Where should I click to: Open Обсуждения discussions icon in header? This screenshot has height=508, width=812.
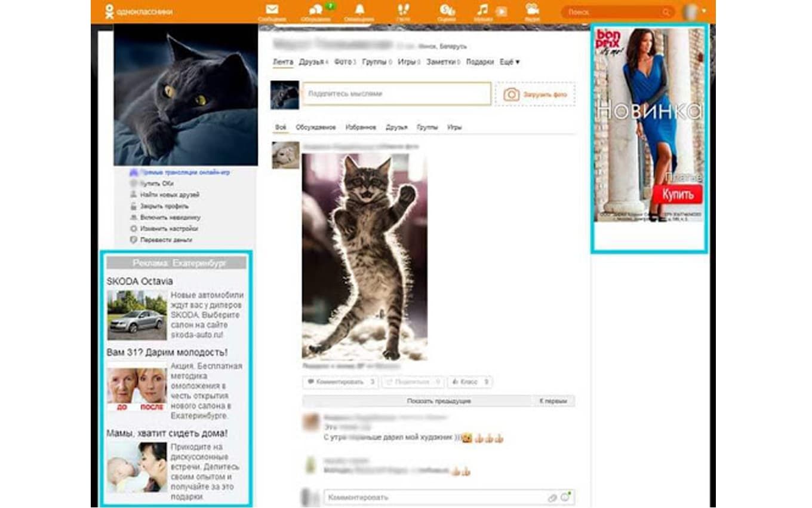(316, 11)
